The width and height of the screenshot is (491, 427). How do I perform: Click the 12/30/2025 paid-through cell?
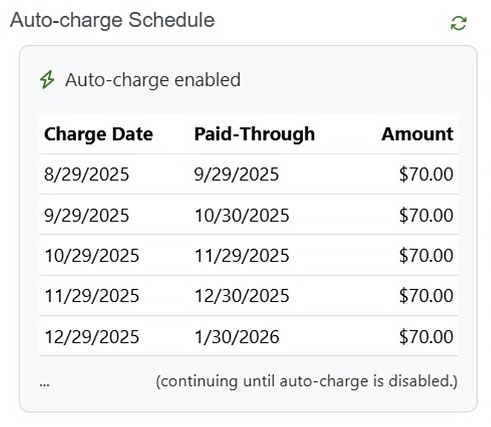pos(242,296)
